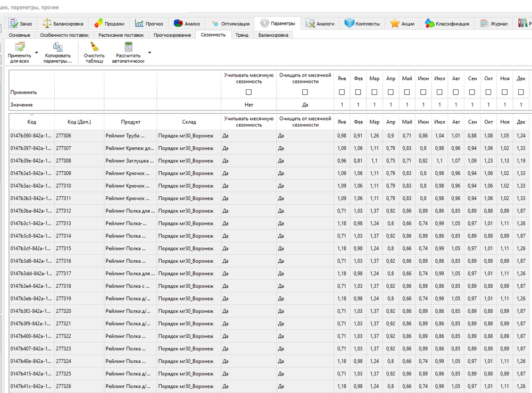This screenshot has height=393, width=532.
Task: Edit Очищать от месячной сезонности value Да
Action: (305, 105)
